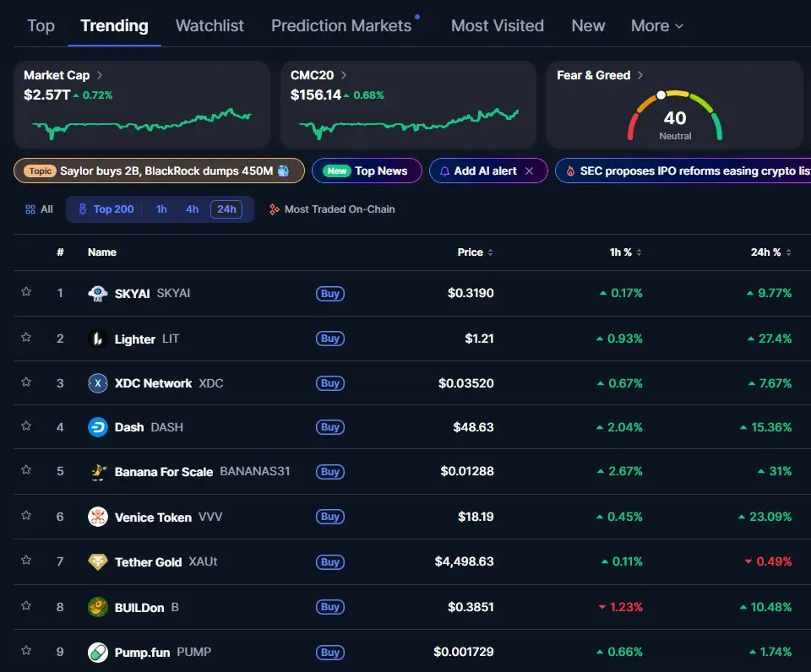Viewport: 811px width, 672px height.
Task: Click the Lighter coin logo
Action: pyautogui.click(x=98, y=339)
